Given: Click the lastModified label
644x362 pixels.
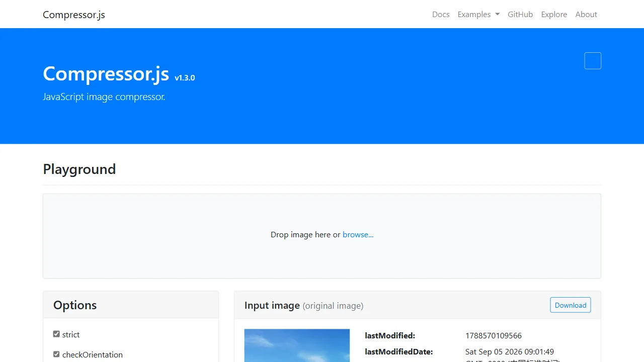Looking at the screenshot, I should 390,335.
